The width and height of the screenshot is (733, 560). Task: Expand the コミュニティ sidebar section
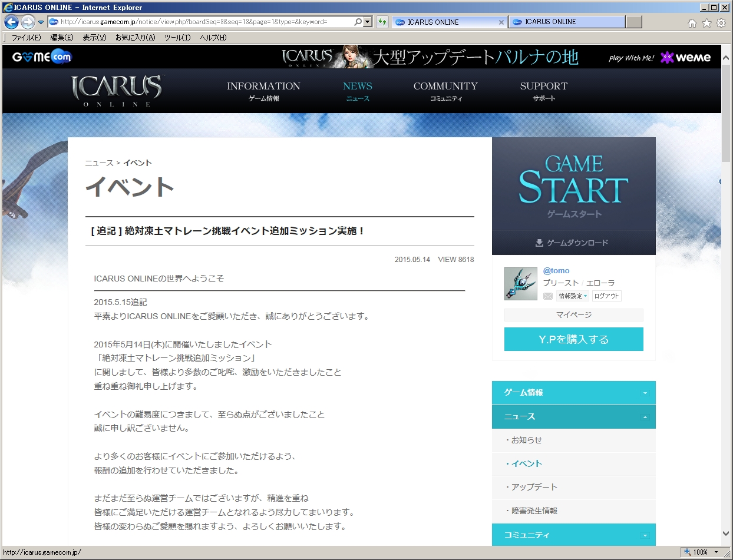coord(574,535)
